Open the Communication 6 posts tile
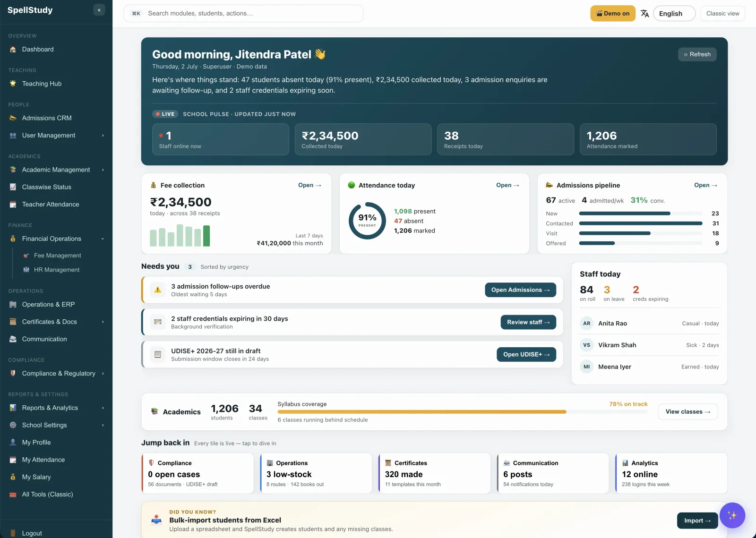Screen dimensions: 756x538 coord(553,473)
